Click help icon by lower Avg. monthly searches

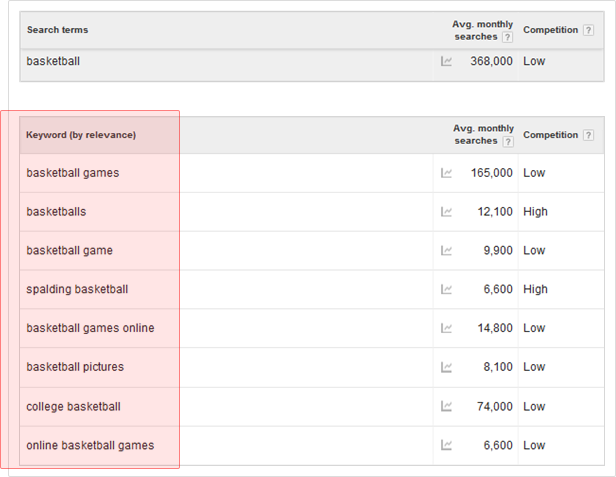tap(507, 142)
